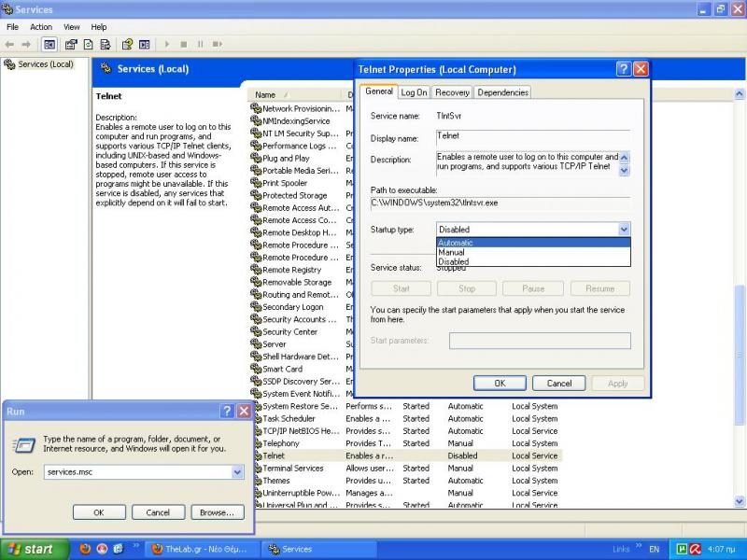Select the Telnet service row
747x560 pixels.
tap(406, 455)
